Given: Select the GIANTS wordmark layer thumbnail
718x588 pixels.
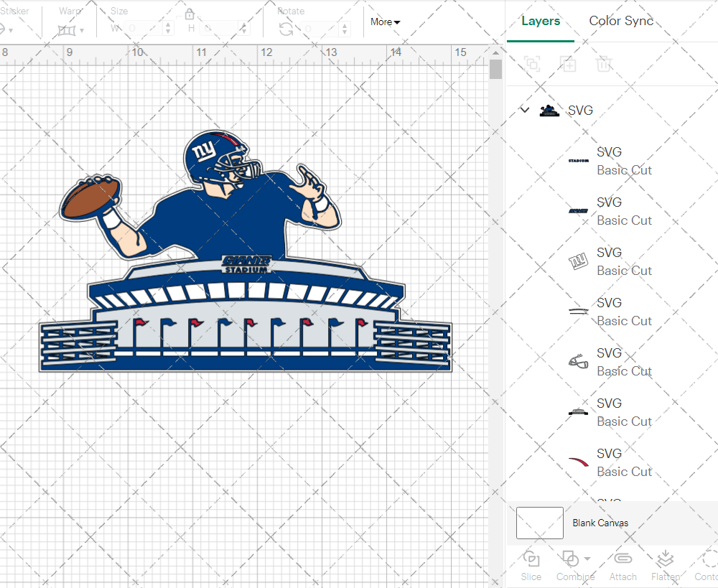Looking at the screenshot, I should point(578,211).
